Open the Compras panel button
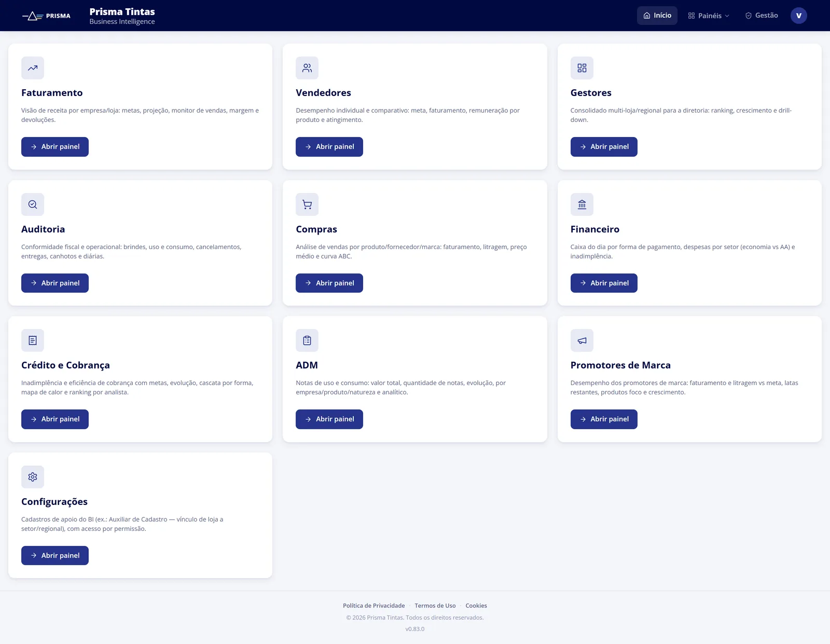This screenshot has height=644, width=830. point(329,283)
